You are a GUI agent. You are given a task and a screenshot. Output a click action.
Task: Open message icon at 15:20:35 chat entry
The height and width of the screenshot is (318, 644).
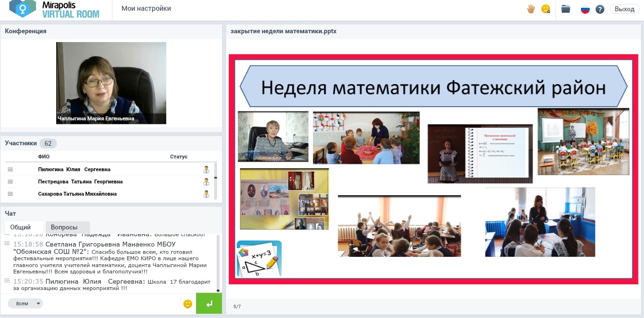pos(7,281)
